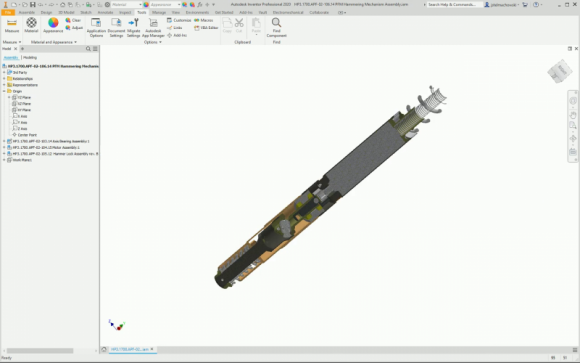The height and width of the screenshot is (363, 580).
Task: Expand the Options panel dropdown arrow
Action: [x=160, y=42]
